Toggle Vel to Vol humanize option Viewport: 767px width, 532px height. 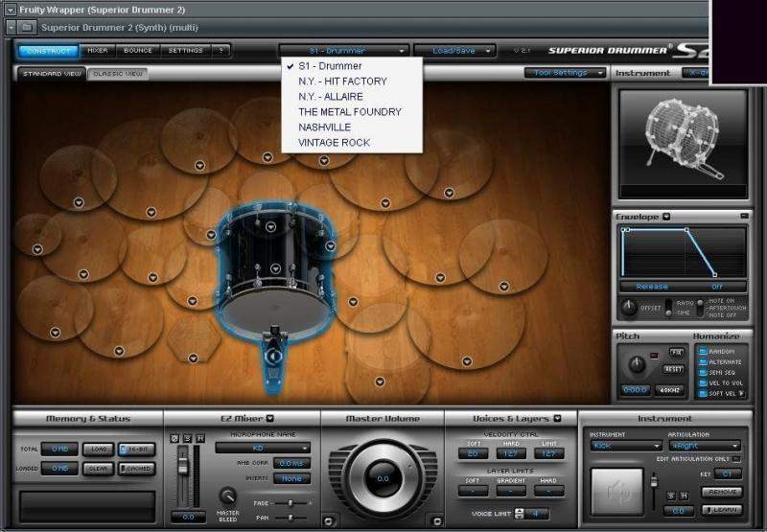pos(703,383)
